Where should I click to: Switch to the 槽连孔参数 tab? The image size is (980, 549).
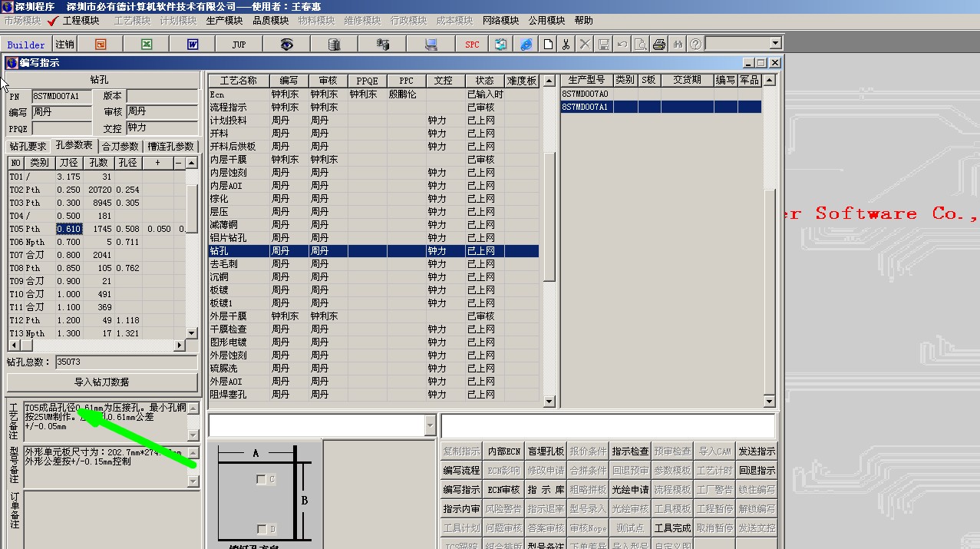(x=171, y=146)
